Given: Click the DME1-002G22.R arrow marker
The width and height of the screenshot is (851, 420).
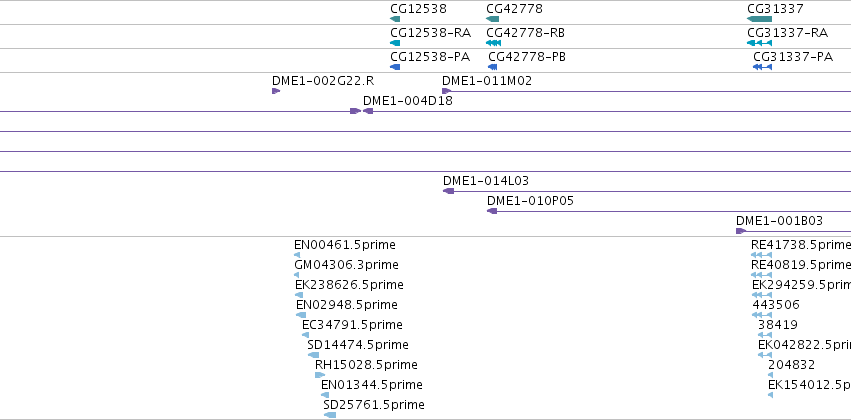Looking at the screenshot, I should (x=276, y=91).
